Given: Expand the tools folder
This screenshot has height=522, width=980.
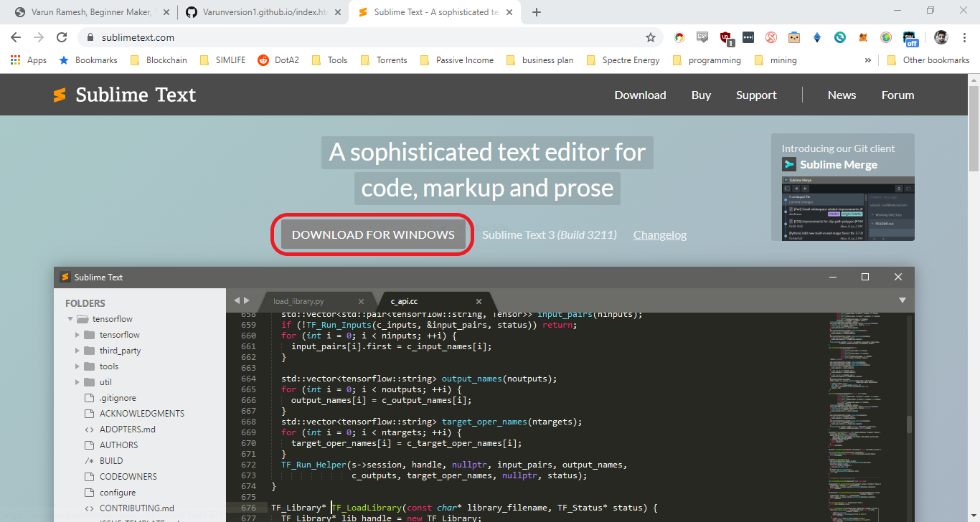Looking at the screenshot, I should click(77, 366).
